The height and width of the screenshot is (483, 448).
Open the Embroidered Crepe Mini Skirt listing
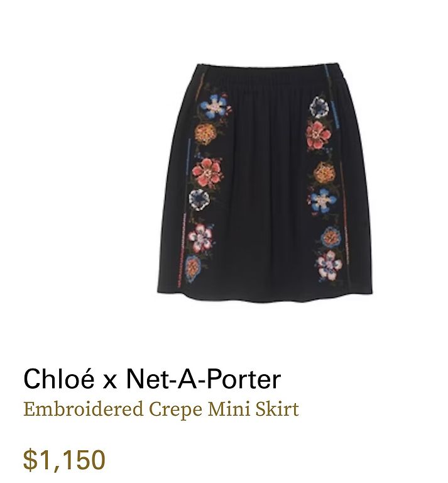tap(161, 409)
